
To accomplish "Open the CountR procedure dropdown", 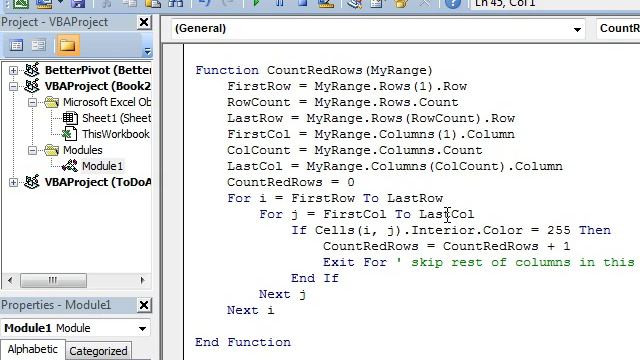I will [x=619, y=28].
